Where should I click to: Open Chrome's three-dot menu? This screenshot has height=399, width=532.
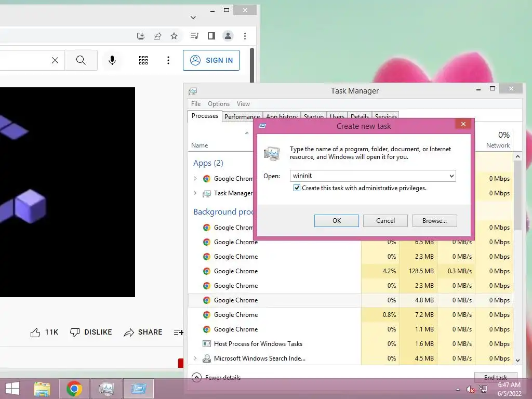coord(245,36)
